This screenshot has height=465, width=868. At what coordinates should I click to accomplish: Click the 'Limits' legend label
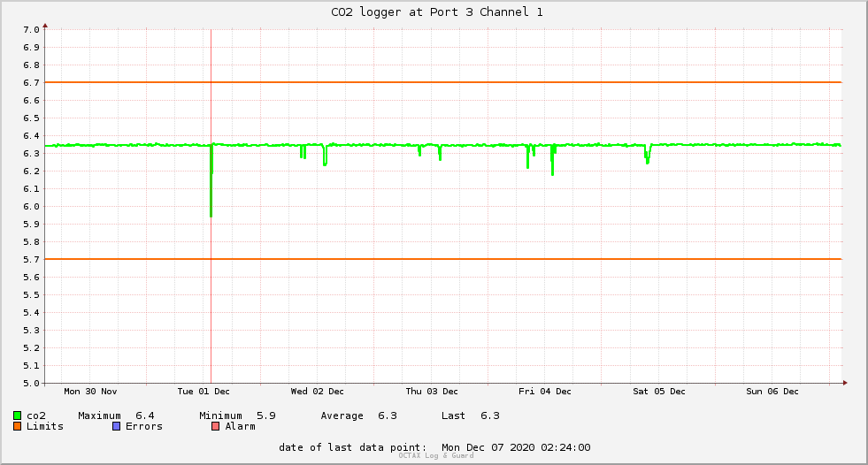45,426
